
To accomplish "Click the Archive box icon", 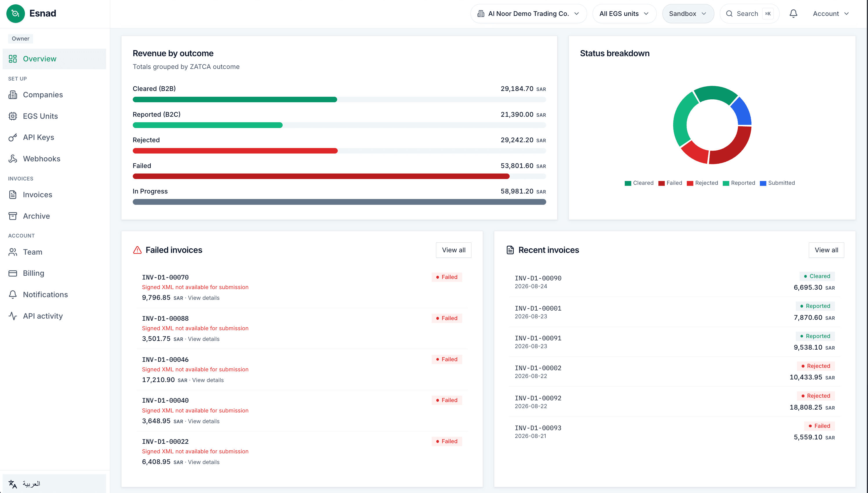I will (x=13, y=216).
